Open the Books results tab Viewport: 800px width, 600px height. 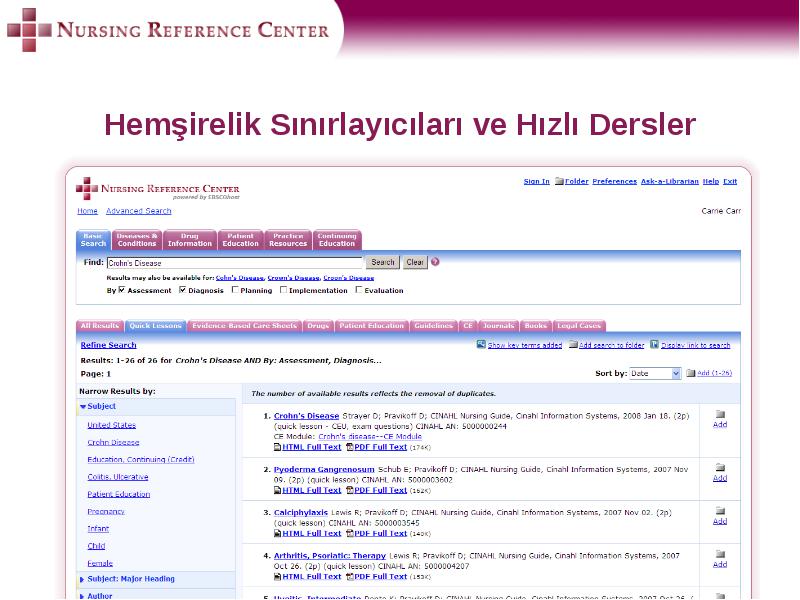pyautogui.click(x=536, y=326)
